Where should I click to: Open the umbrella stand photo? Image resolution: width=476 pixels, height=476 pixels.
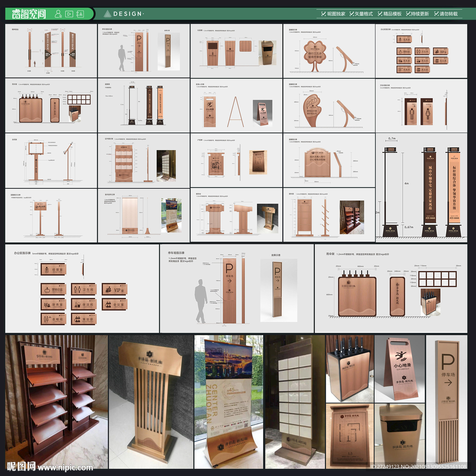[350, 369]
